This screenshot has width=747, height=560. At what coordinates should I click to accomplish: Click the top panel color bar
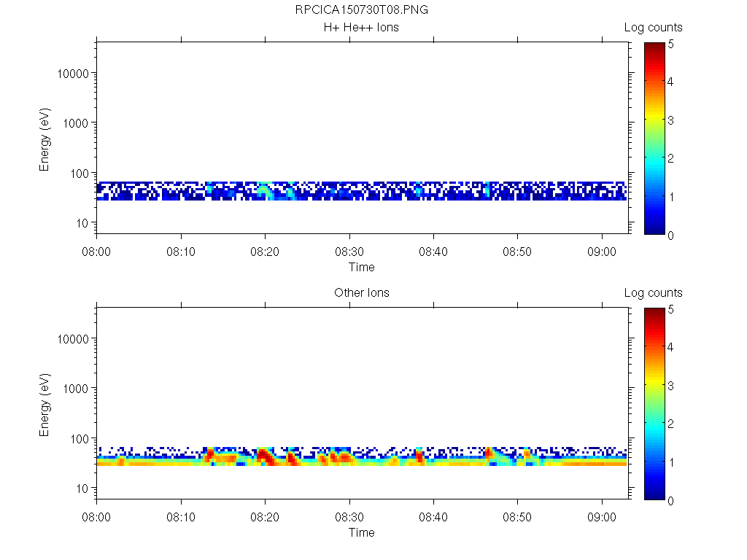[x=654, y=138]
